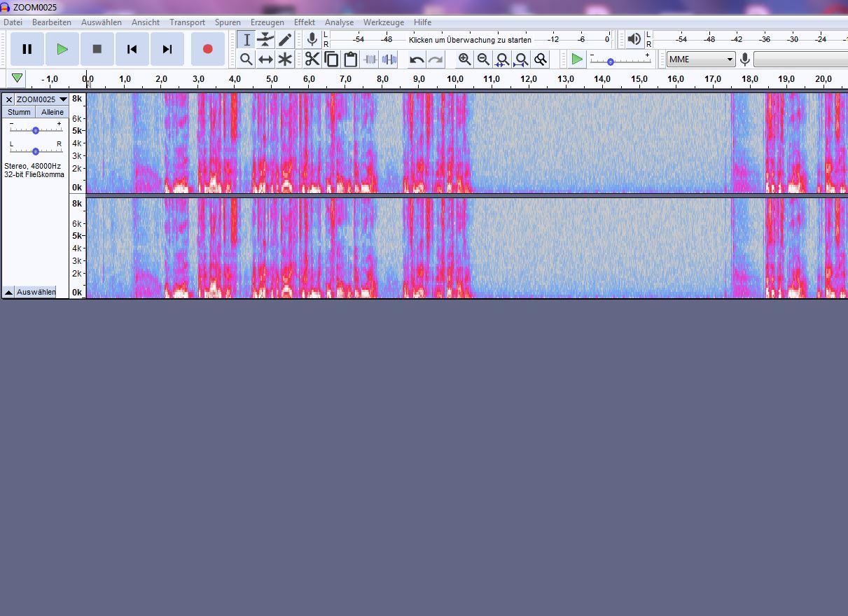Select the Envelope tool
The width and height of the screenshot is (848, 616).
pos(265,40)
